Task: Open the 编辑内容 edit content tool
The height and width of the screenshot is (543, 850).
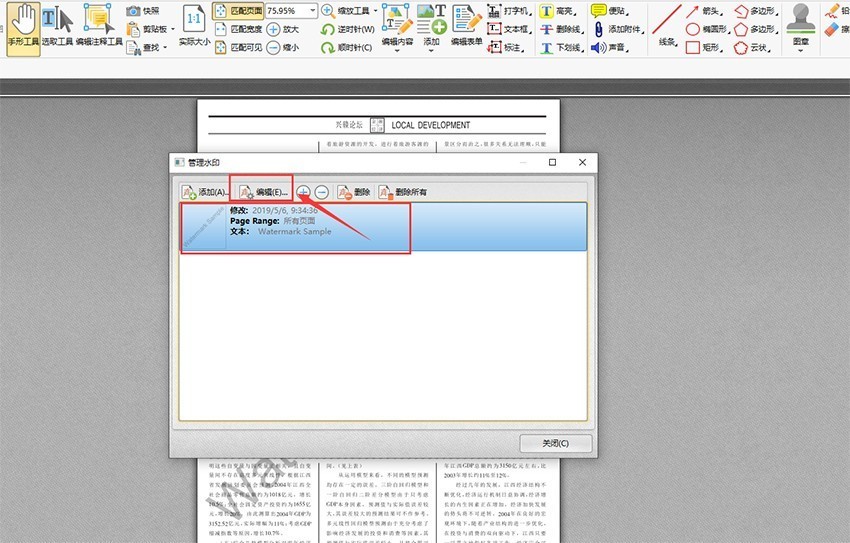Action: point(397,24)
